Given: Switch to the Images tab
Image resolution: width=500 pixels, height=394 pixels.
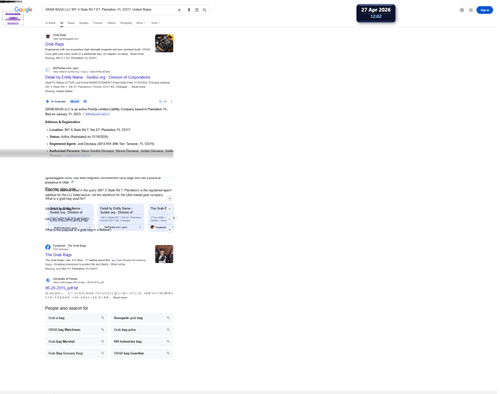Looking at the screenshot, I should [x=84, y=23].
